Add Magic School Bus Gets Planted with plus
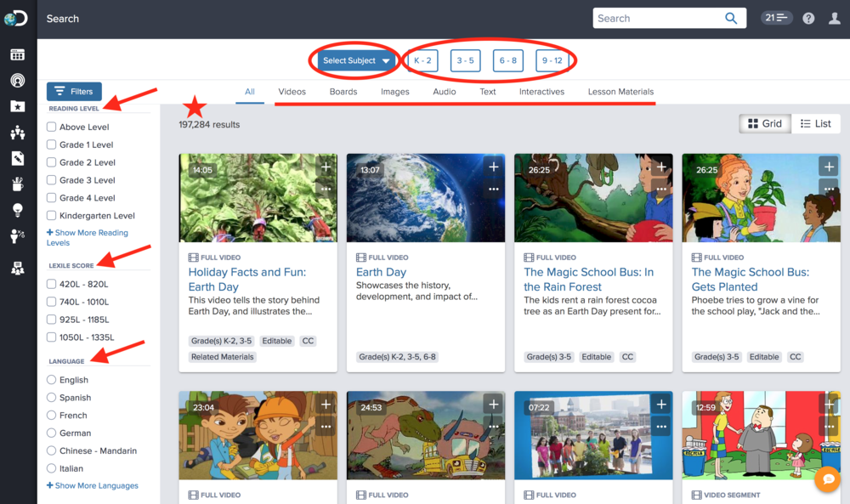Image resolution: width=850 pixels, height=504 pixels. point(829,167)
